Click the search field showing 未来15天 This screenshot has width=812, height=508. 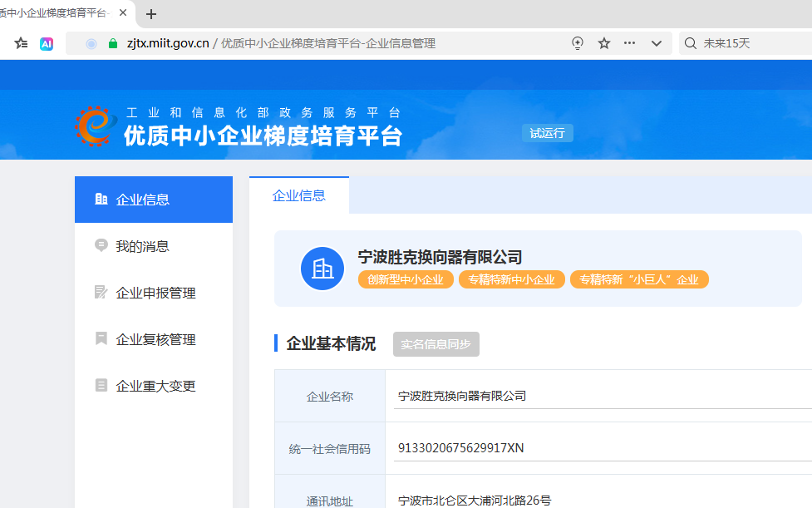tap(748, 43)
